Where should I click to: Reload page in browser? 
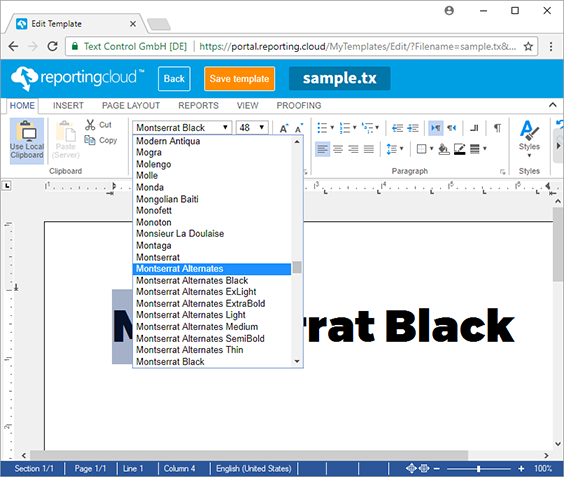point(53,46)
